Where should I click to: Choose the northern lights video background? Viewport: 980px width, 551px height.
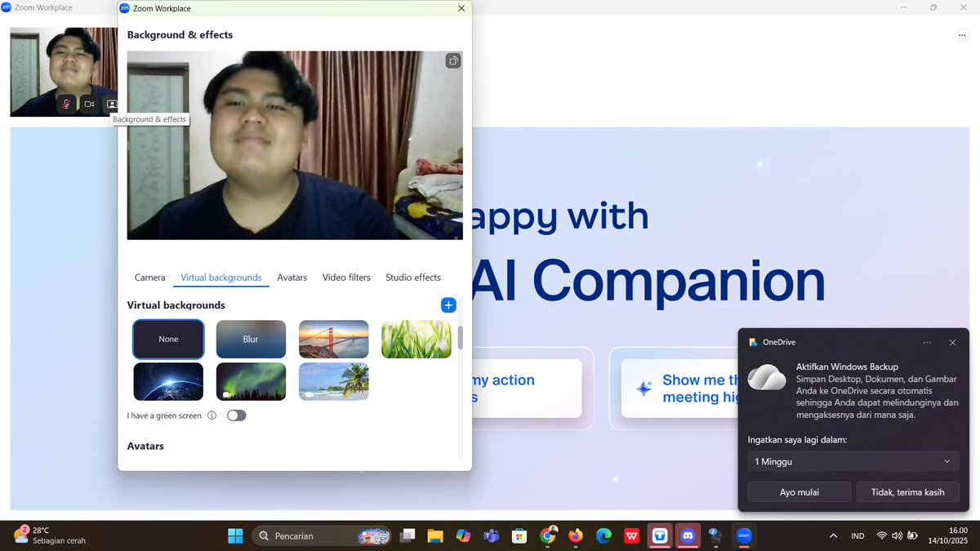coord(251,381)
